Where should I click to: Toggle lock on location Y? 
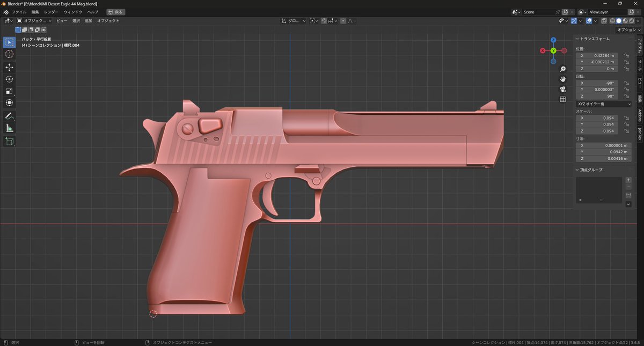coord(627,62)
